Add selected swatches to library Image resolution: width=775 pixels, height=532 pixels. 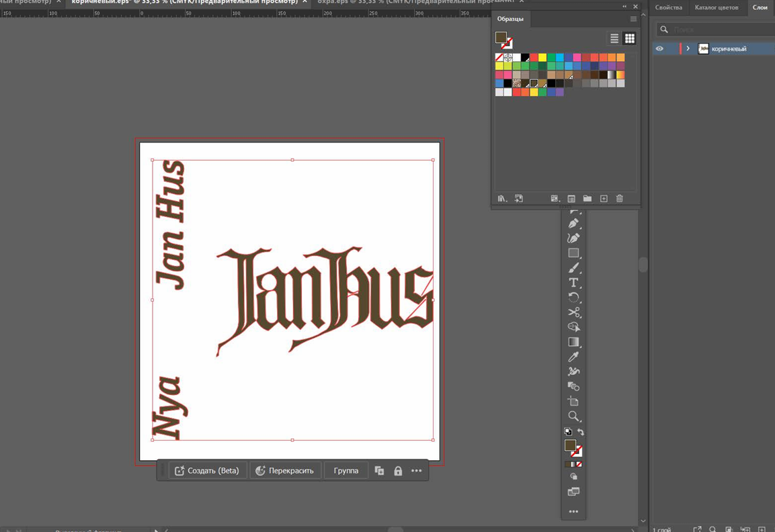[x=518, y=199]
